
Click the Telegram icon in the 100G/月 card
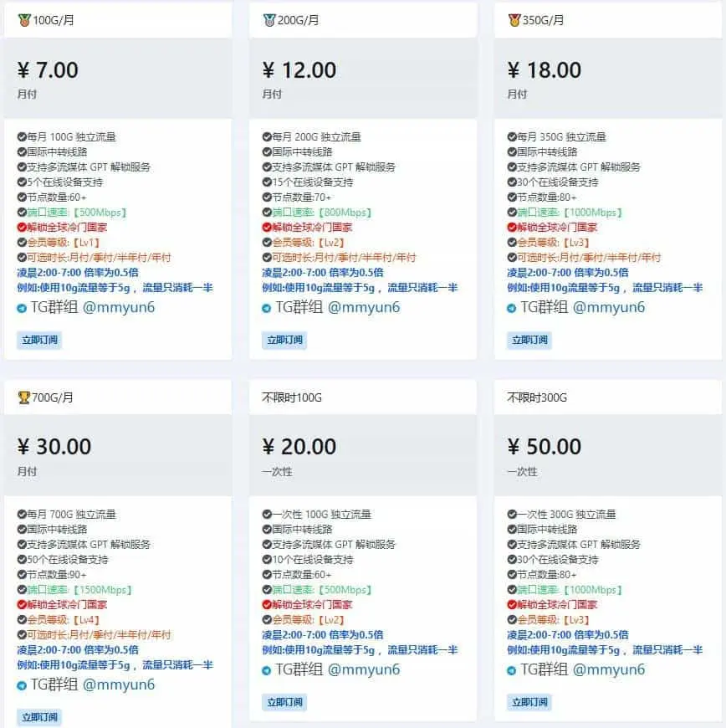(22, 309)
